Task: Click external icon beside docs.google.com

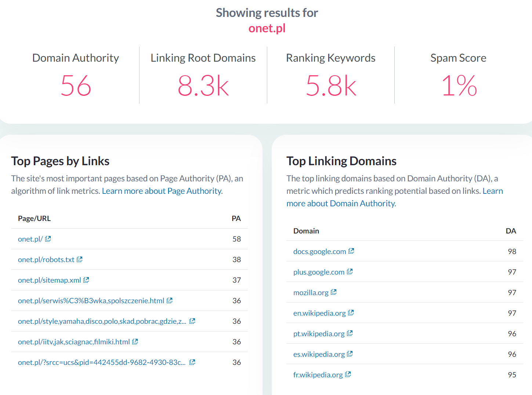Action: coord(351,251)
